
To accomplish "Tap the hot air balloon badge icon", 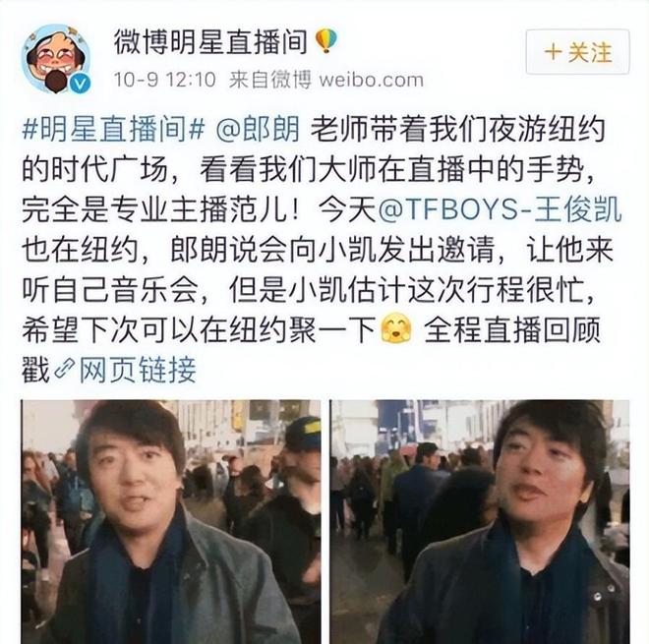I will click(326, 40).
